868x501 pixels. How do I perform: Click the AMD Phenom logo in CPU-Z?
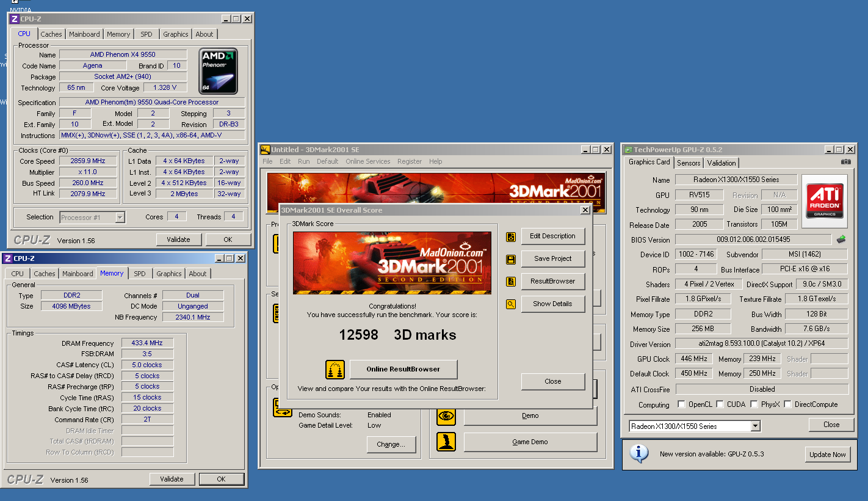pos(218,71)
